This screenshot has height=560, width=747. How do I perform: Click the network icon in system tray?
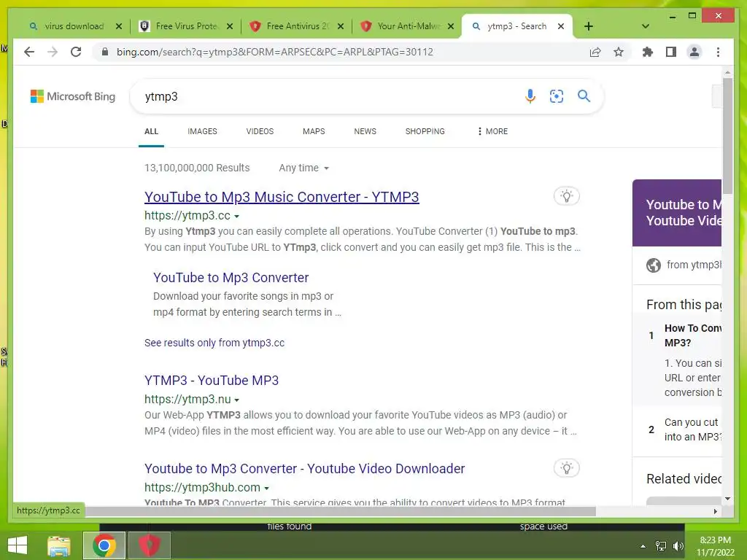coord(661,546)
